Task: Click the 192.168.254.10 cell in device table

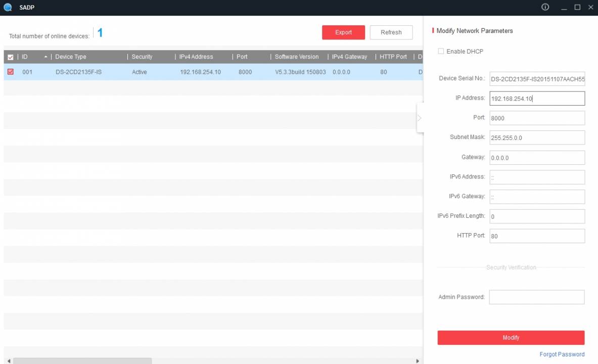Action: pyautogui.click(x=200, y=72)
